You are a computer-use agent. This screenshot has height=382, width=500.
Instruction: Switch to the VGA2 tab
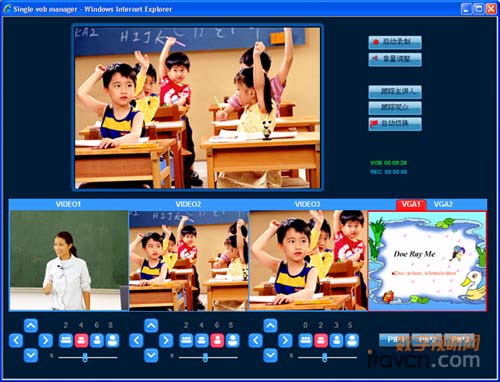[443, 204]
